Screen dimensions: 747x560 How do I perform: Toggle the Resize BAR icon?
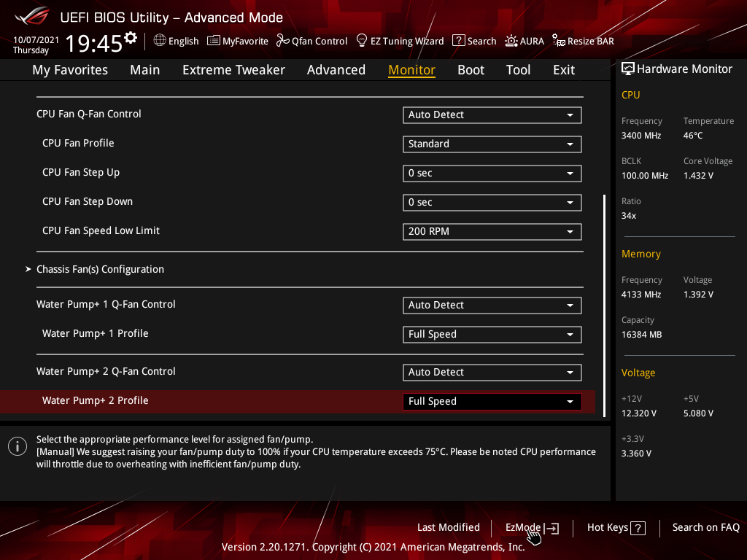coord(558,41)
